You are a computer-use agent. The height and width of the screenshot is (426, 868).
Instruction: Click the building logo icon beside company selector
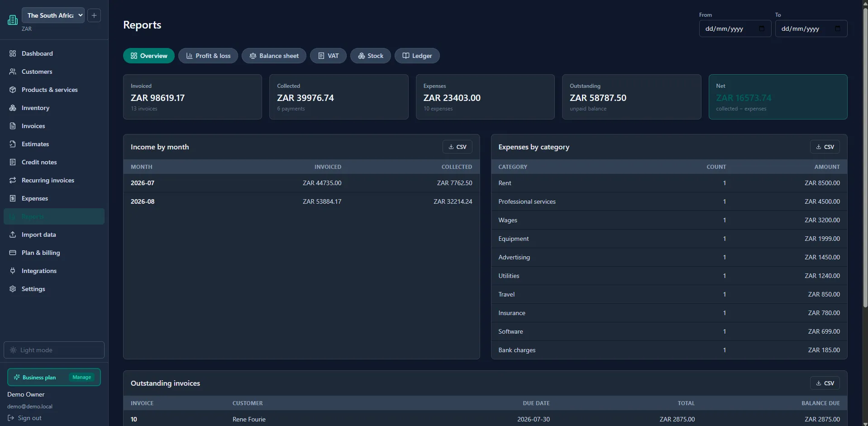coord(13,20)
